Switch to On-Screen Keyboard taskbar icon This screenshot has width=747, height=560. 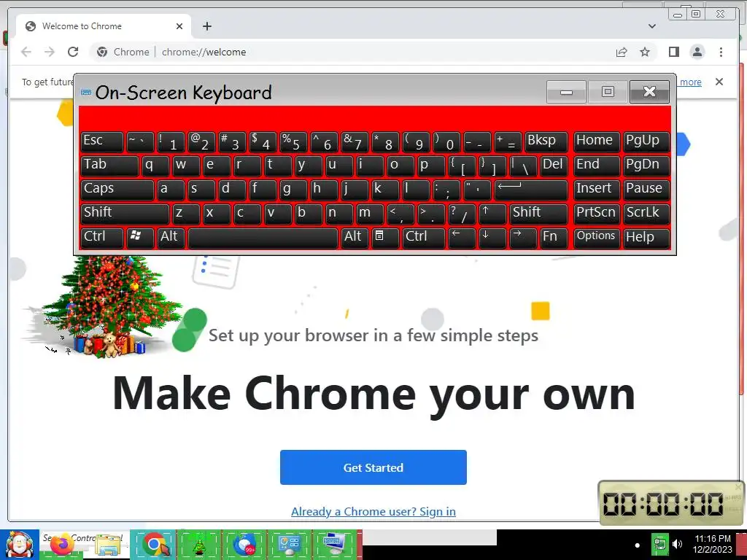(334, 545)
